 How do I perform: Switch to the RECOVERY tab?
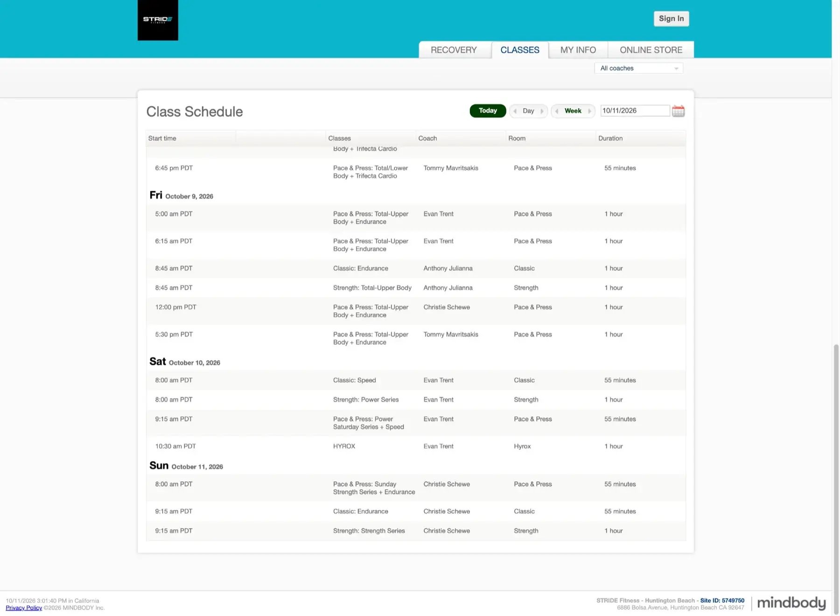pos(454,50)
